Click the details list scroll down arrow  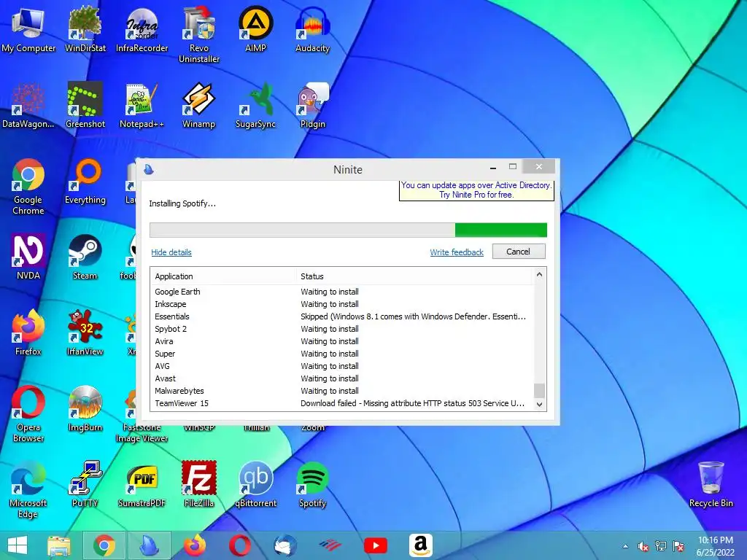539,404
